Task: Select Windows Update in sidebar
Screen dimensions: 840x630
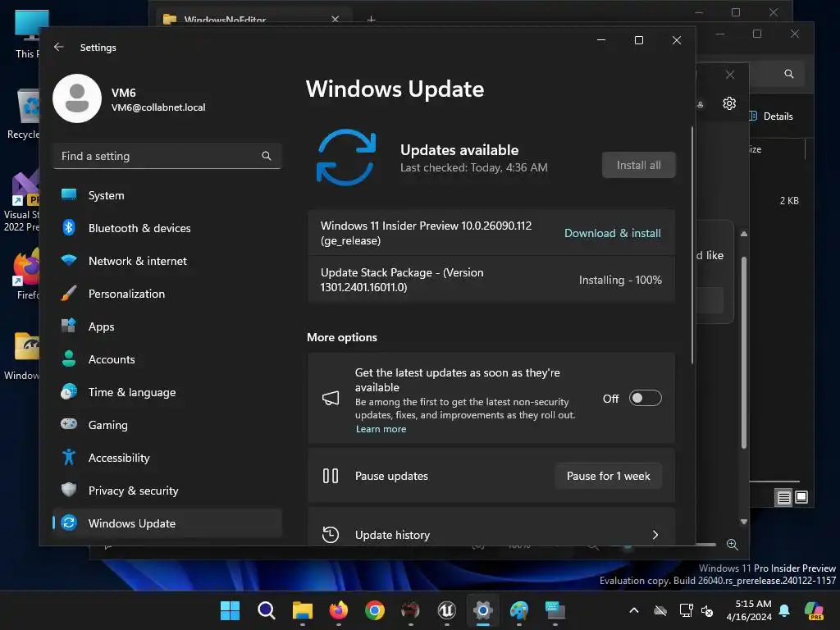Action: pyautogui.click(x=167, y=523)
